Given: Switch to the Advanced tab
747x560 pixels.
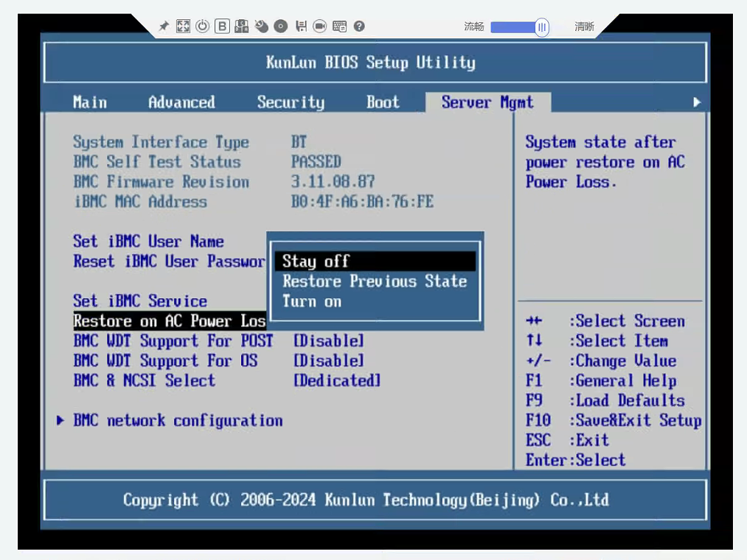Looking at the screenshot, I should [181, 102].
